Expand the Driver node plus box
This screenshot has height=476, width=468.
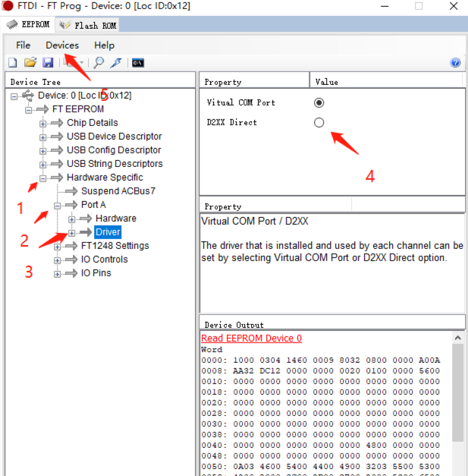71,233
